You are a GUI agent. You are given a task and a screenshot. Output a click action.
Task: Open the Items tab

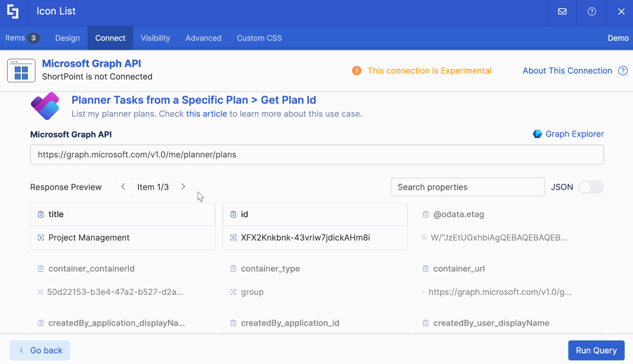pos(22,38)
